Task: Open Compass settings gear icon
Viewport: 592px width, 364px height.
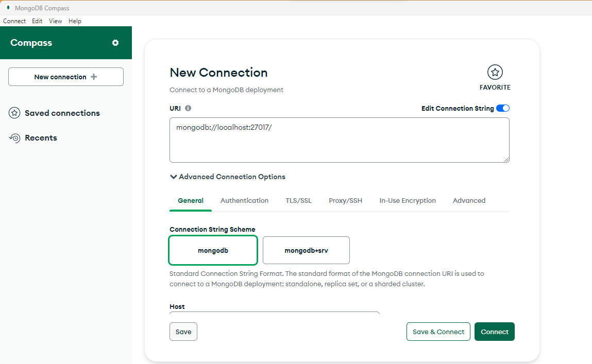Action: (x=115, y=43)
